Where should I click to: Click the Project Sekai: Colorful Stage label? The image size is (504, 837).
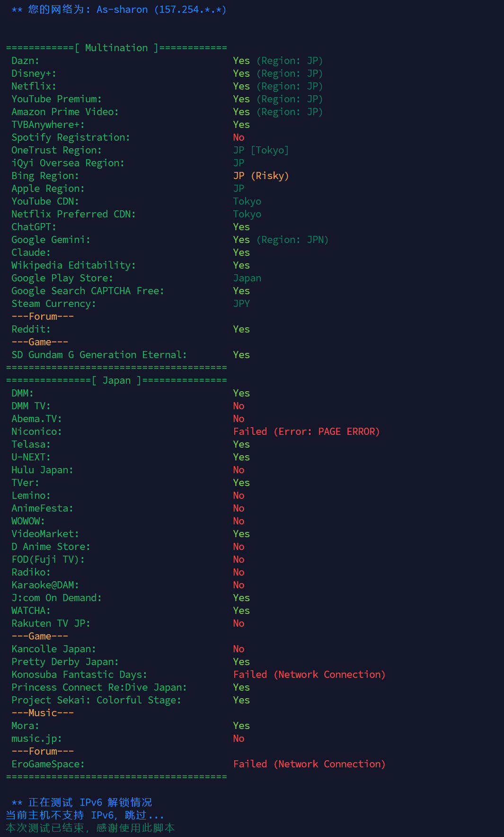(96, 700)
